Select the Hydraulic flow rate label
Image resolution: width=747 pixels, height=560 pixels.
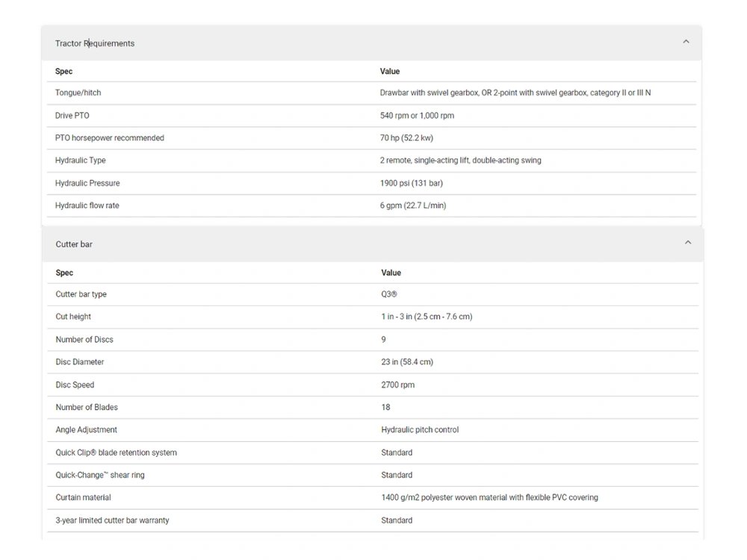(x=87, y=205)
